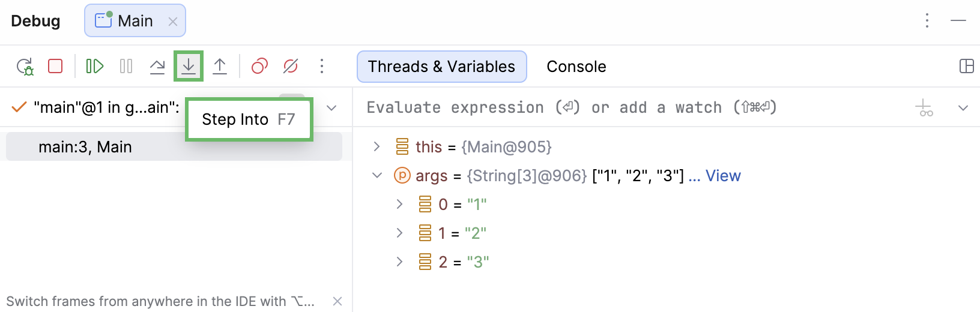Click the Step Into arrow icon

click(x=189, y=66)
